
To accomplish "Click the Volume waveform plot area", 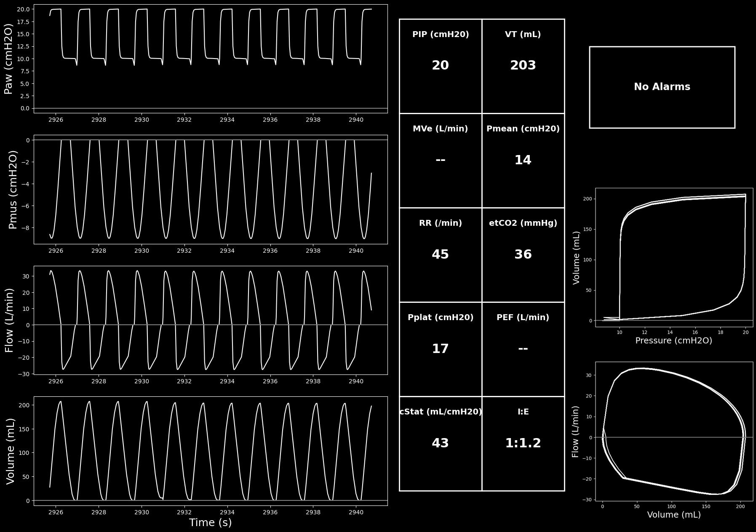I will click(211, 451).
